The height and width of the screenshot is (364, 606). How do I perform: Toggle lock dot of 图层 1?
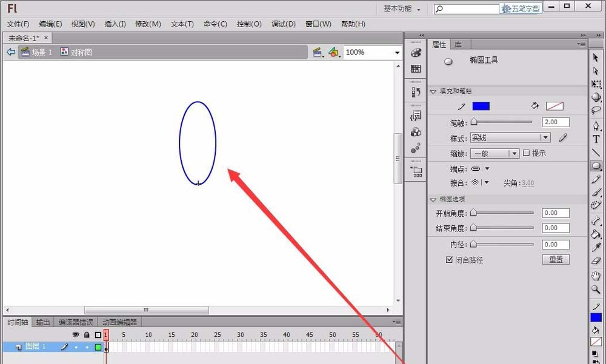[87, 348]
